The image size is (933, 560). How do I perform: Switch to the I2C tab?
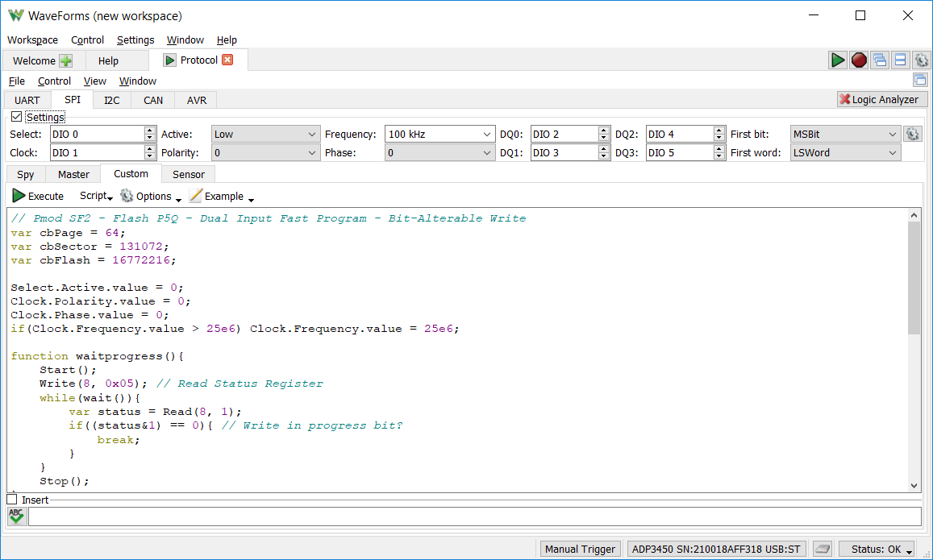point(112,100)
